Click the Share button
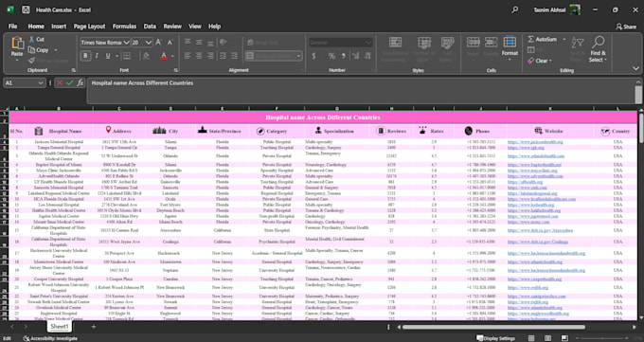 click(626, 27)
